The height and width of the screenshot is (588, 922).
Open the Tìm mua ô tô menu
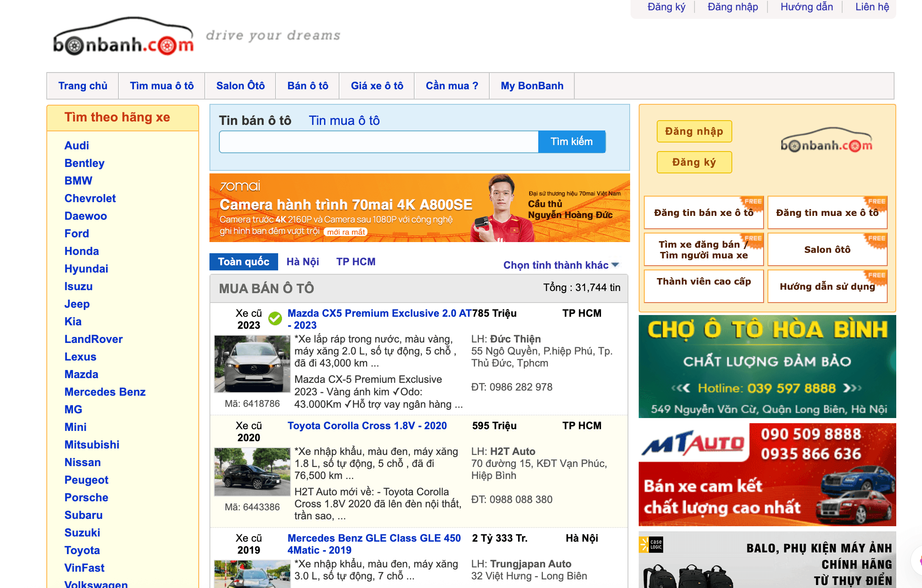[162, 86]
